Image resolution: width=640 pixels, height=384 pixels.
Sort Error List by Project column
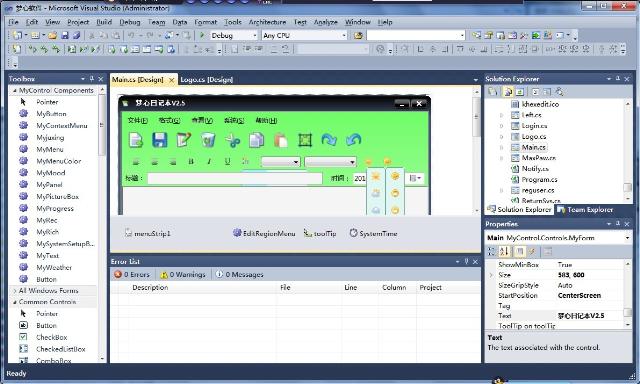[x=430, y=287]
